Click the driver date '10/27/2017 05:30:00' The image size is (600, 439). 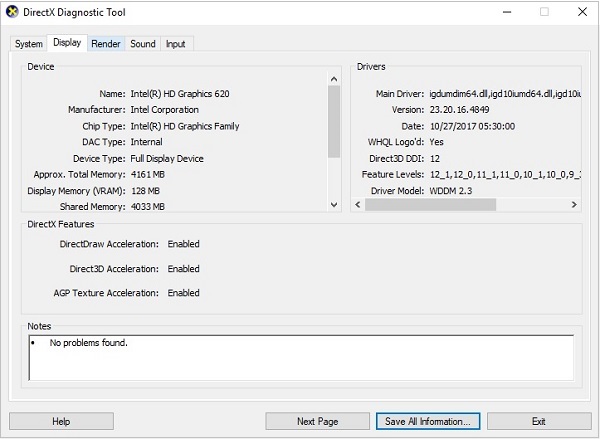pyautogui.click(x=472, y=126)
